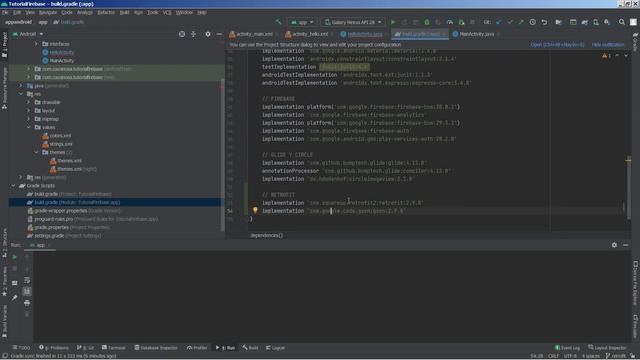Collapse the res folder
This screenshot has height=360, width=640.
(21, 94)
